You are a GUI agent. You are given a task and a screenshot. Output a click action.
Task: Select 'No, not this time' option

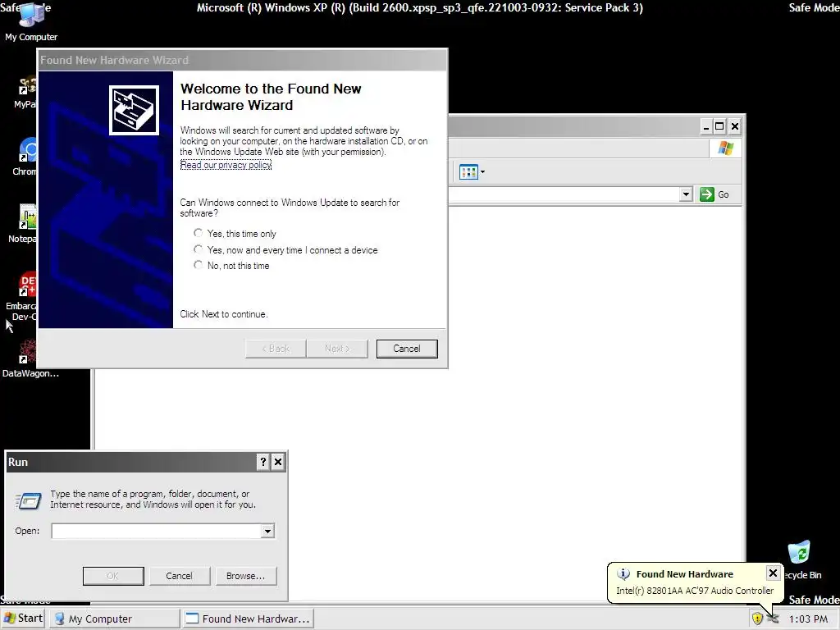[199, 265]
